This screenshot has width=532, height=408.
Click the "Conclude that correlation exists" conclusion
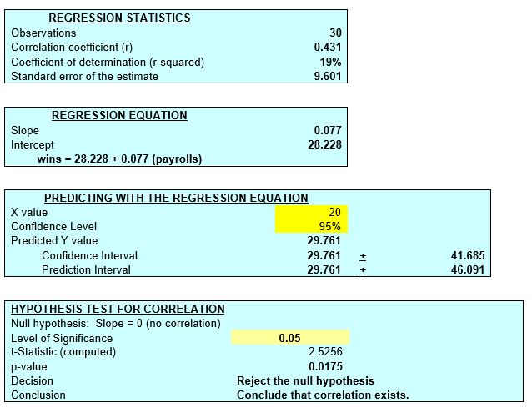tap(323, 395)
